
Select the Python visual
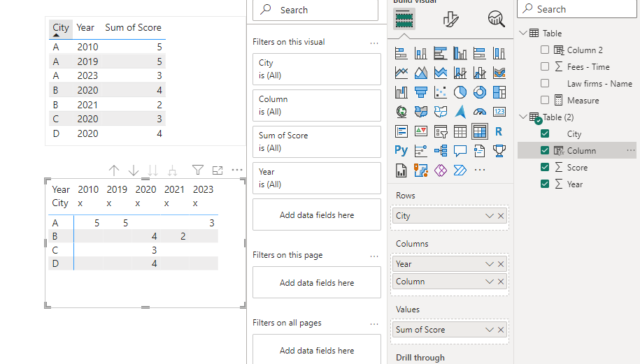pos(401,151)
